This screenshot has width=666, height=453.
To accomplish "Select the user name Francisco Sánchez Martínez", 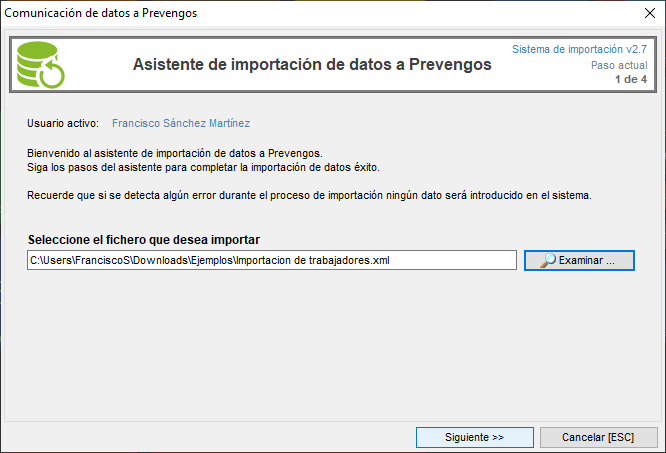I will pyautogui.click(x=181, y=123).
